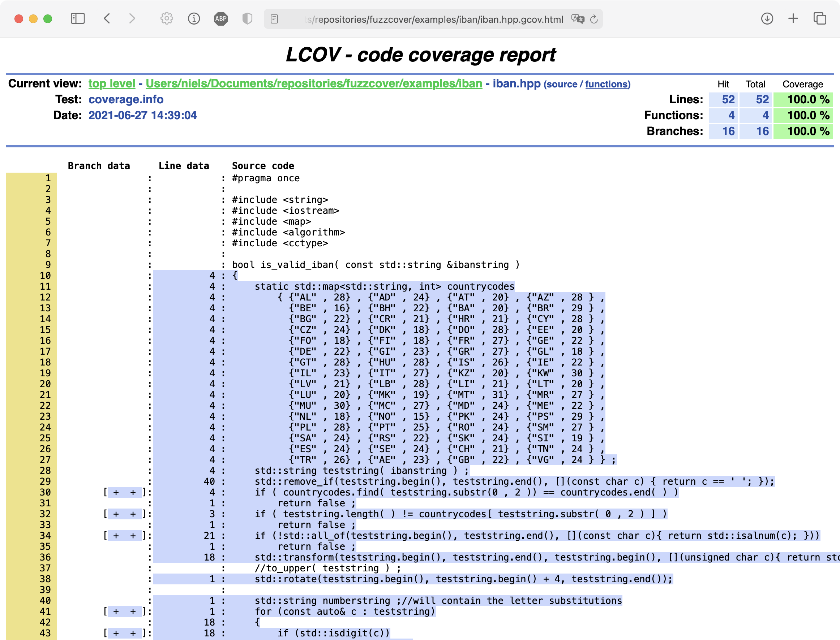Click the Branches hit value '16'
Image resolution: width=840 pixels, height=640 pixels.
pyautogui.click(x=724, y=131)
